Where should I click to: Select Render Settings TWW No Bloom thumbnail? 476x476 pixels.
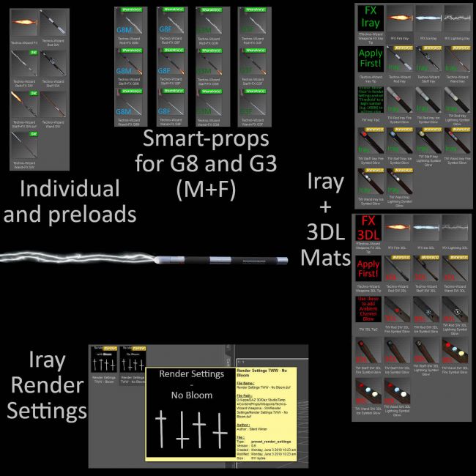coord(133,359)
